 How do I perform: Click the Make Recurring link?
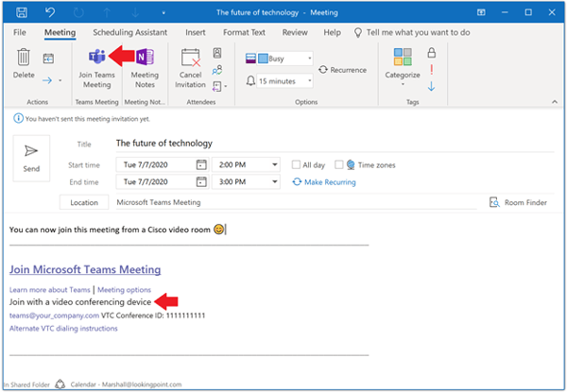pyautogui.click(x=324, y=182)
